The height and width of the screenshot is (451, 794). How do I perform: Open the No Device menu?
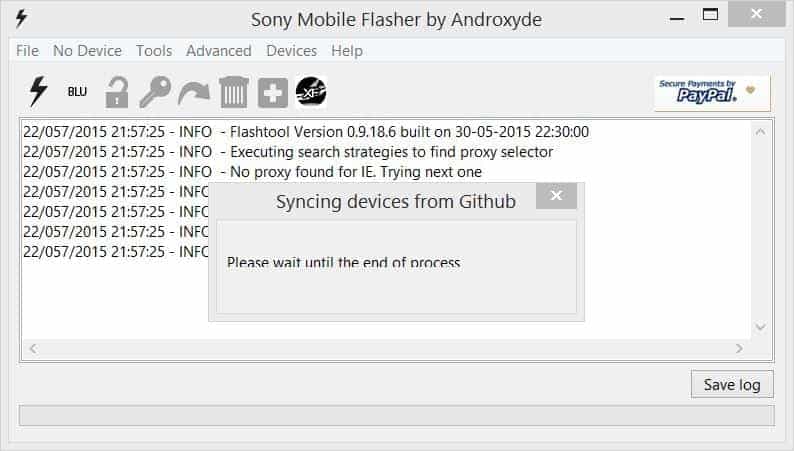(87, 51)
